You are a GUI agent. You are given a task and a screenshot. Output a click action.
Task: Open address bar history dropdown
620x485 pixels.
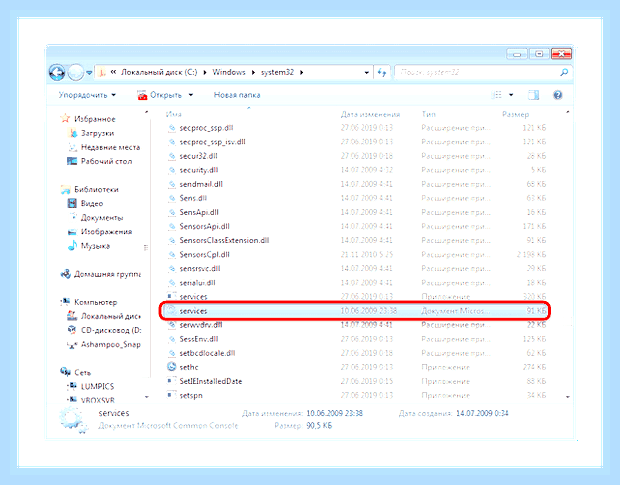click(x=367, y=73)
